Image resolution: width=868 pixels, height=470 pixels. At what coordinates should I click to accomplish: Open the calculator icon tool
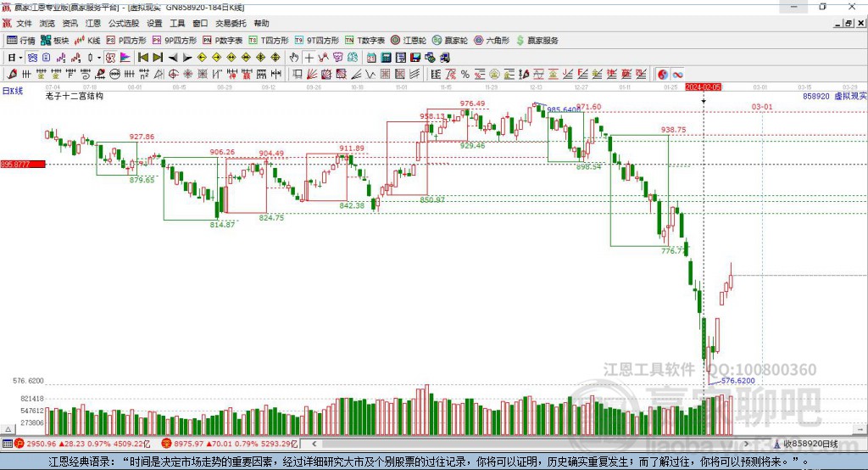point(386,57)
